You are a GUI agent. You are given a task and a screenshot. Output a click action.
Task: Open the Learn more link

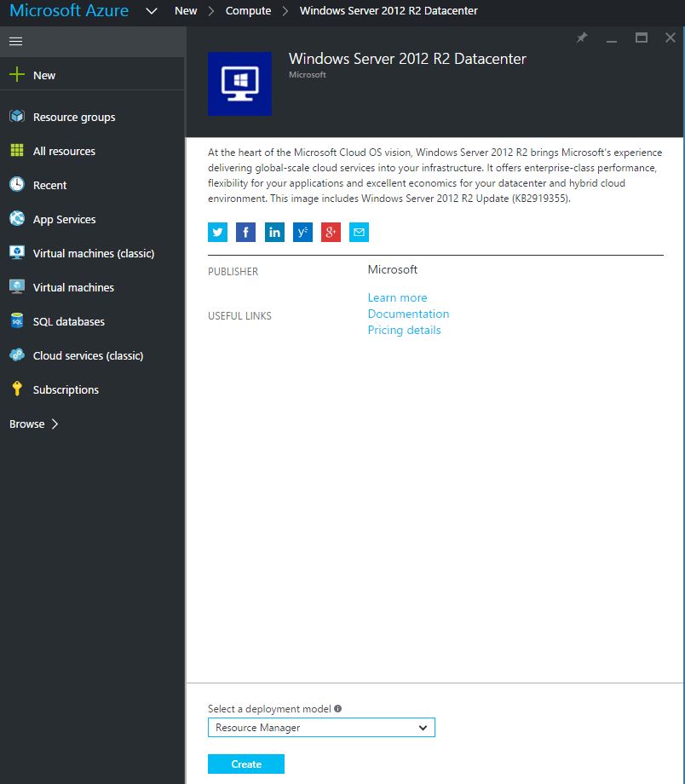(x=398, y=297)
